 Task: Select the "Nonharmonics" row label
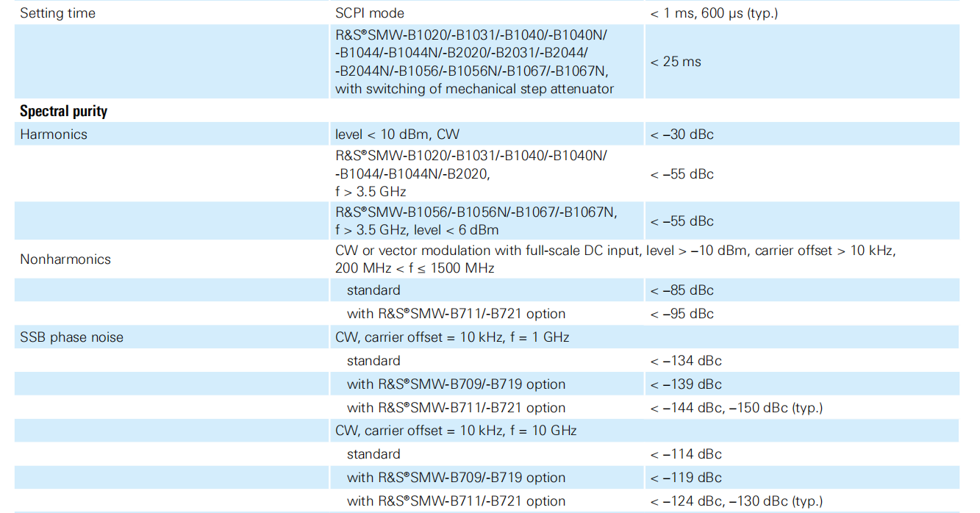[x=65, y=259]
